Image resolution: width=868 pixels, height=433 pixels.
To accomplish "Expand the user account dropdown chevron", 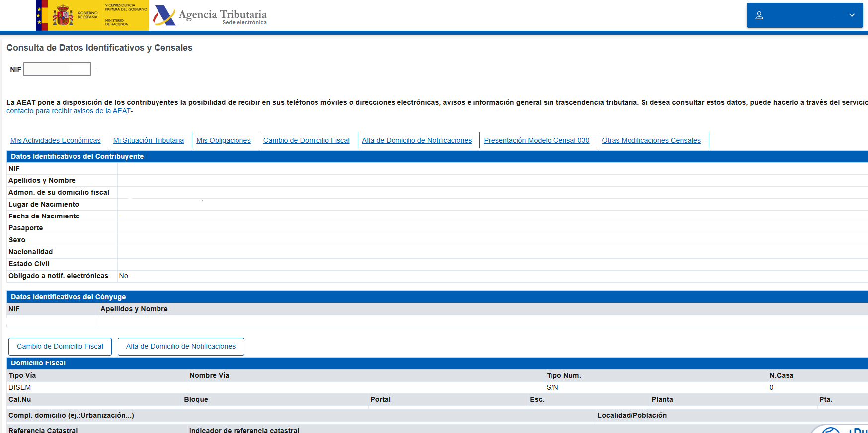I will pyautogui.click(x=852, y=15).
